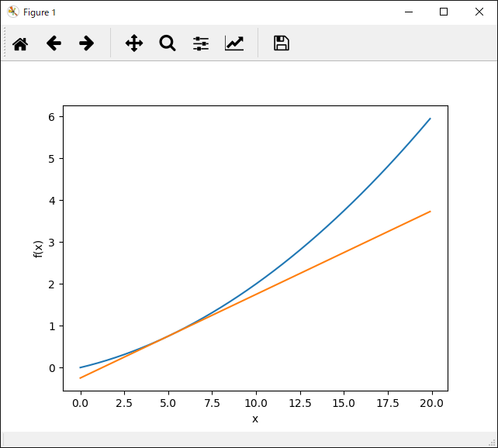Minimize the Figure 1 window
Image resolution: width=498 pixels, height=448 pixels.
(x=408, y=12)
